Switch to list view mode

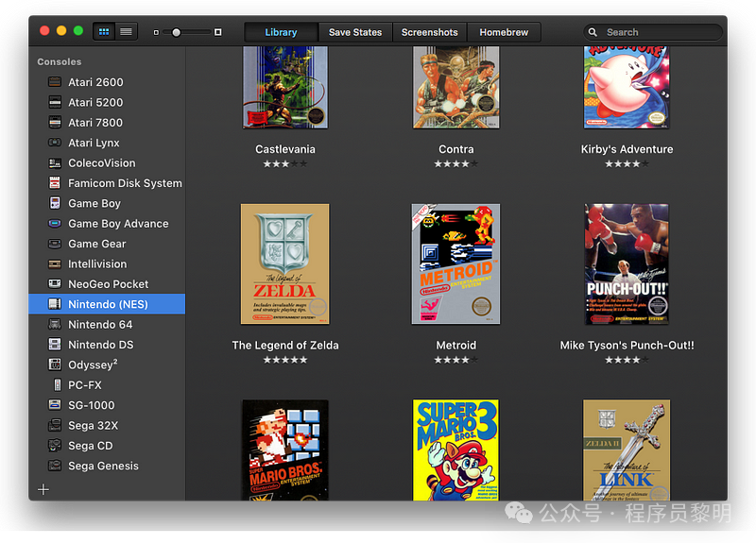pyautogui.click(x=127, y=32)
